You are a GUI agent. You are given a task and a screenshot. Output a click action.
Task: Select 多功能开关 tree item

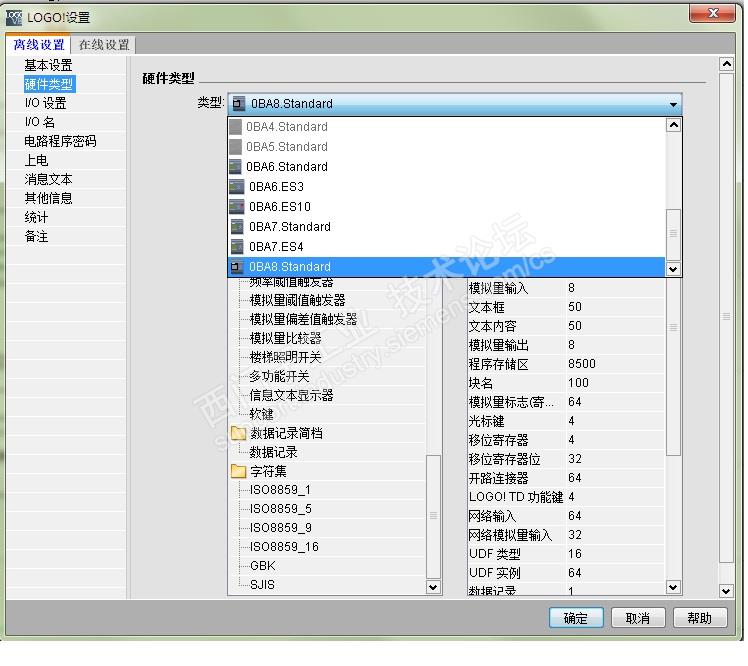coord(280,377)
